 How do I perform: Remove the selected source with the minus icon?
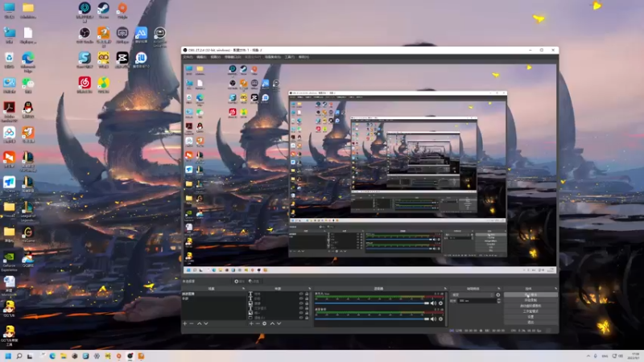tap(258, 323)
